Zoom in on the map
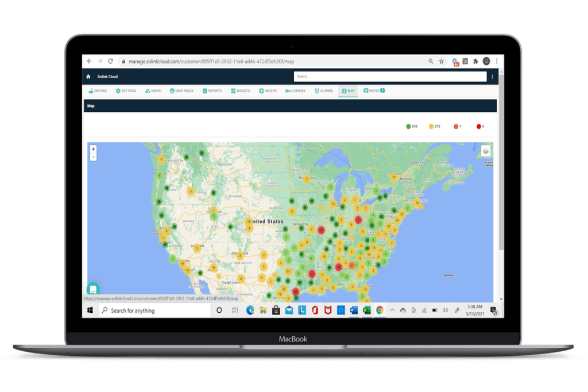Viewport: 588px width, 392px height. click(94, 149)
